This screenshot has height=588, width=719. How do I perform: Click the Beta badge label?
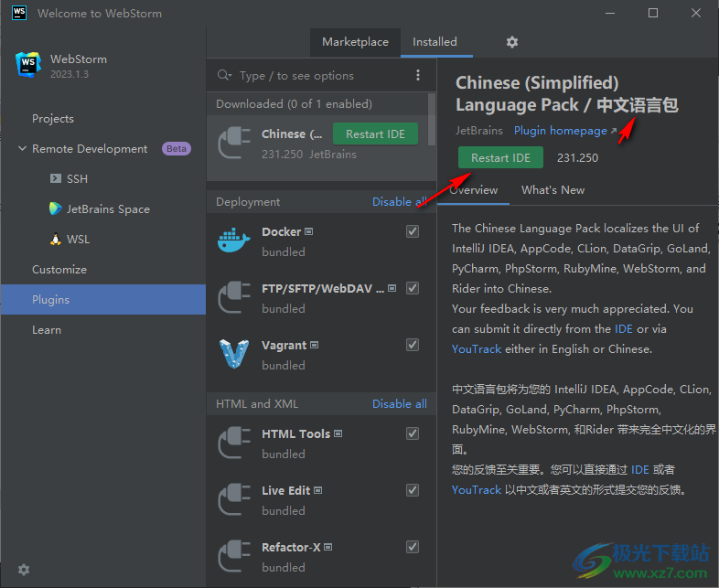pyautogui.click(x=177, y=148)
